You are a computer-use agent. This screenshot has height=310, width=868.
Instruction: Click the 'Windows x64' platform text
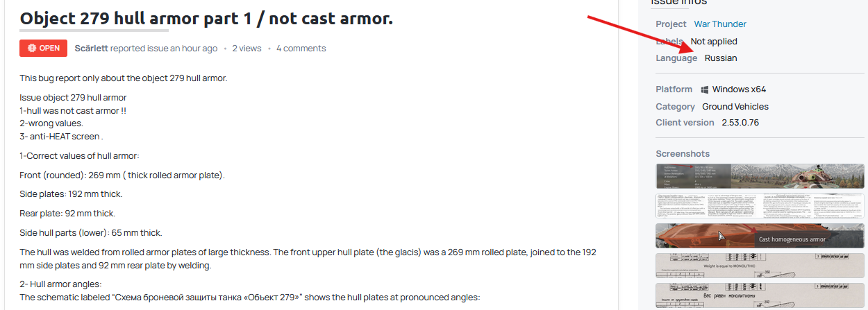point(739,89)
